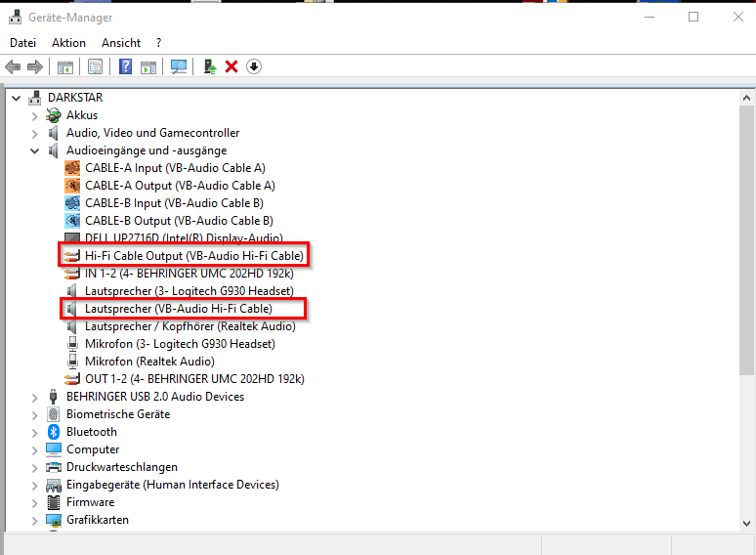The image size is (756, 555).
Task: Click the vertical scrollbar thumb
Action: (x=746, y=240)
